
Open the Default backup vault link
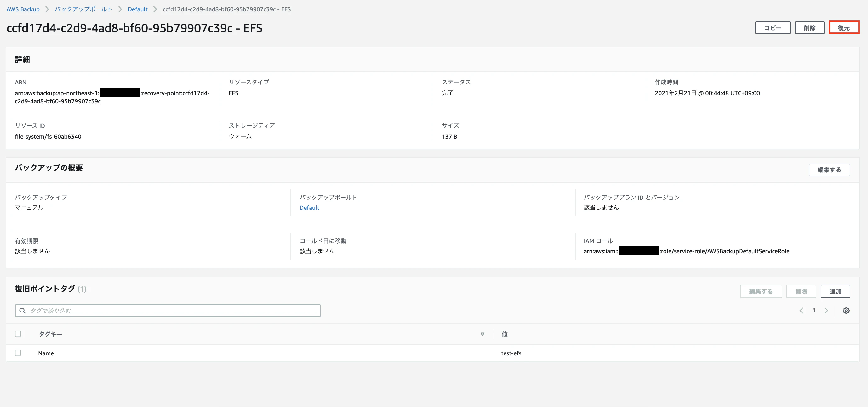point(309,208)
